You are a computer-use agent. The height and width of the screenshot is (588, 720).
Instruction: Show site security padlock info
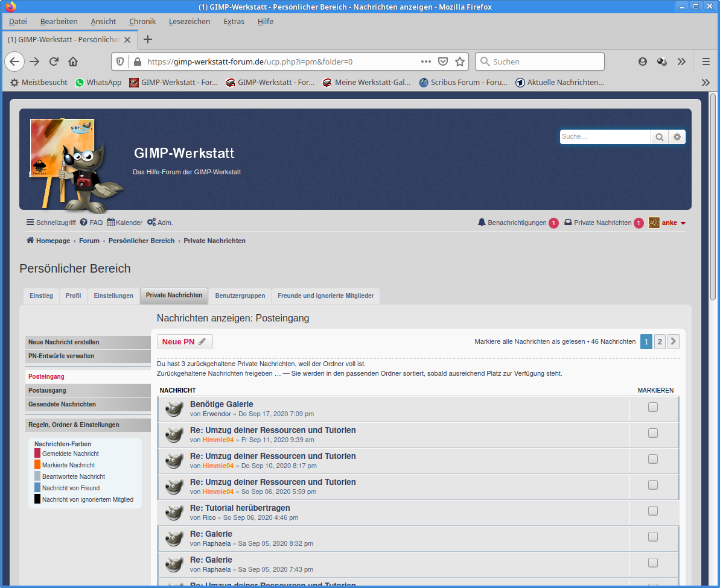pyautogui.click(x=137, y=62)
